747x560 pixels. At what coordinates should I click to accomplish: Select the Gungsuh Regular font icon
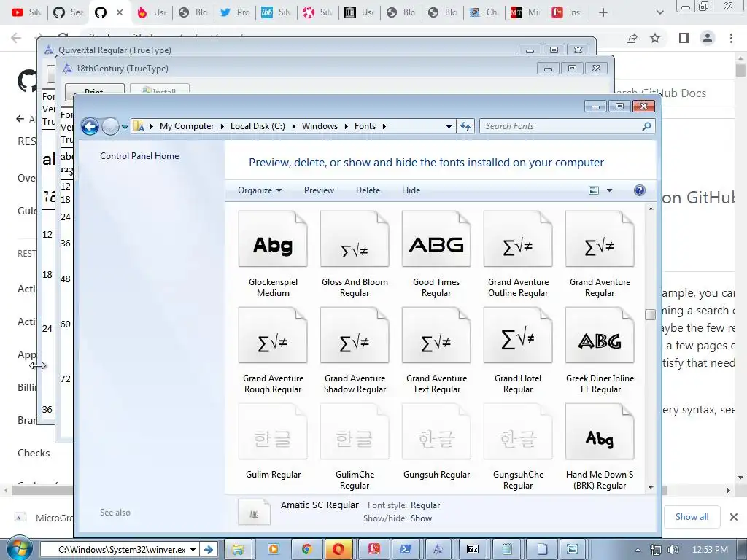point(436,432)
